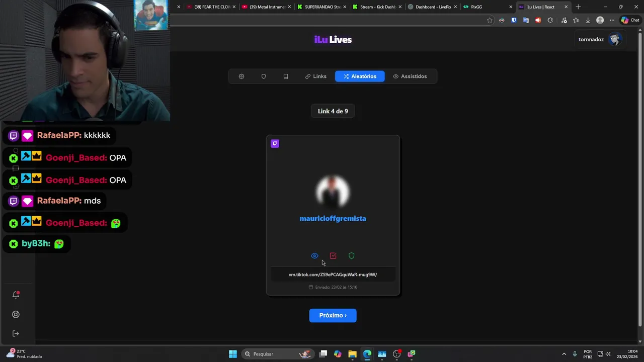Open POR PTB2 keyboard language switcher
644x362 pixels.
pos(588,354)
